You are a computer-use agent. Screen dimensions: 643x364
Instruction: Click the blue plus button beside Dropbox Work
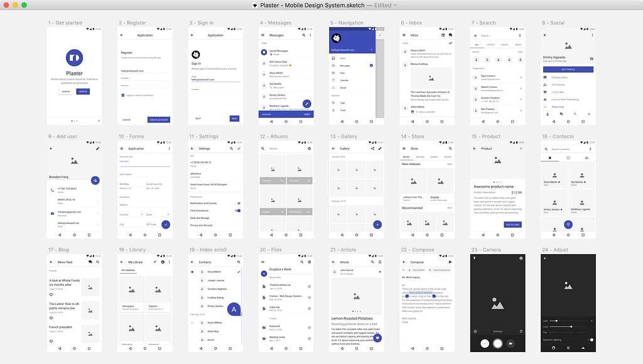(264, 274)
